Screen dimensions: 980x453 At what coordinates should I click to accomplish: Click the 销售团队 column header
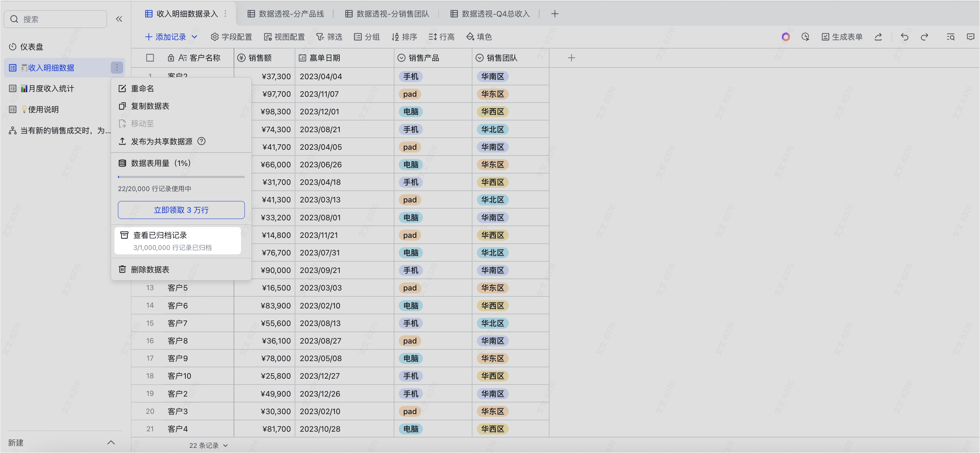click(511, 58)
